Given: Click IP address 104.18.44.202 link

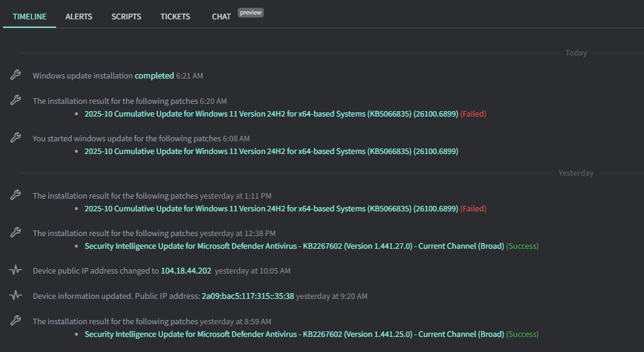Looking at the screenshot, I should (186, 270).
